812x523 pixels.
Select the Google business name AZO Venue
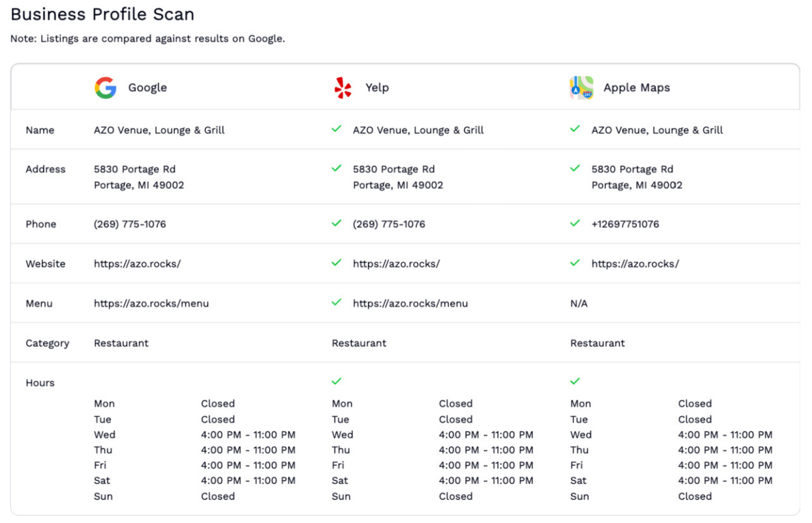point(159,130)
